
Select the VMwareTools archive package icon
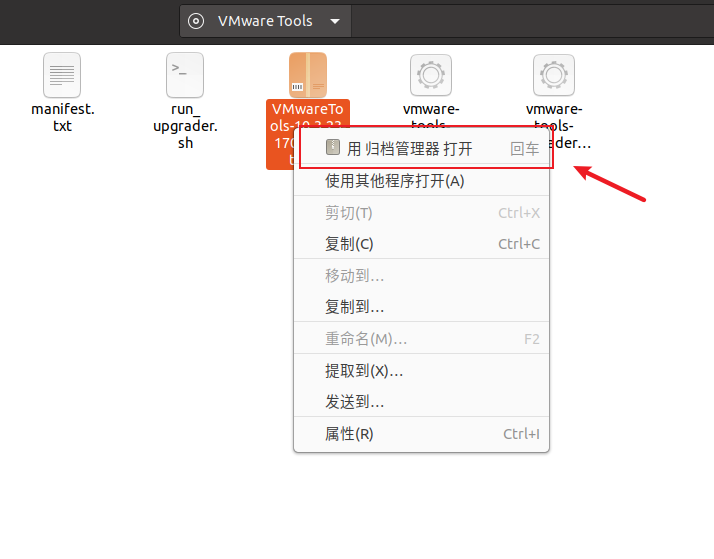click(x=308, y=75)
